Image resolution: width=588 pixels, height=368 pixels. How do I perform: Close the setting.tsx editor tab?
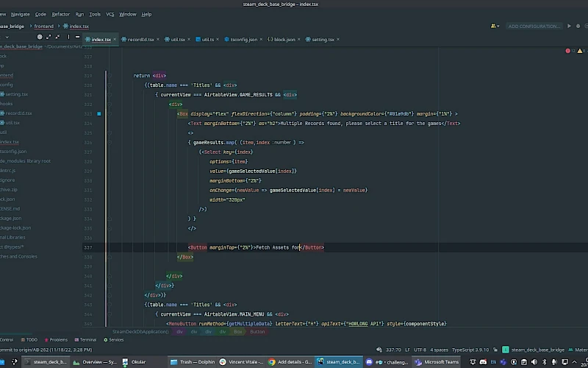pyautogui.click(x=338, y=39)
